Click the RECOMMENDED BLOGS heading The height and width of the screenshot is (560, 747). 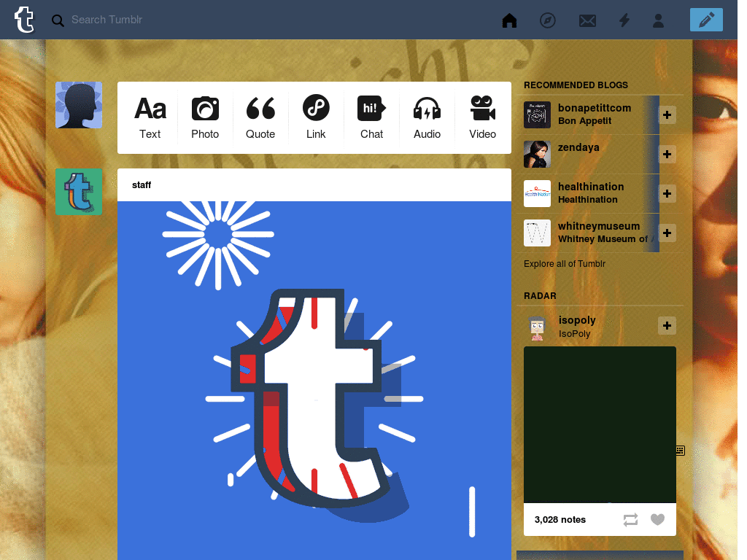576,85
